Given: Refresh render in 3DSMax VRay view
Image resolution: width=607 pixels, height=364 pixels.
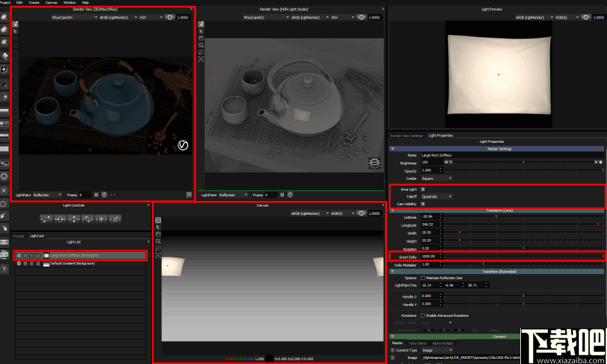Looking at the screenshot, I should click(104, 195).
